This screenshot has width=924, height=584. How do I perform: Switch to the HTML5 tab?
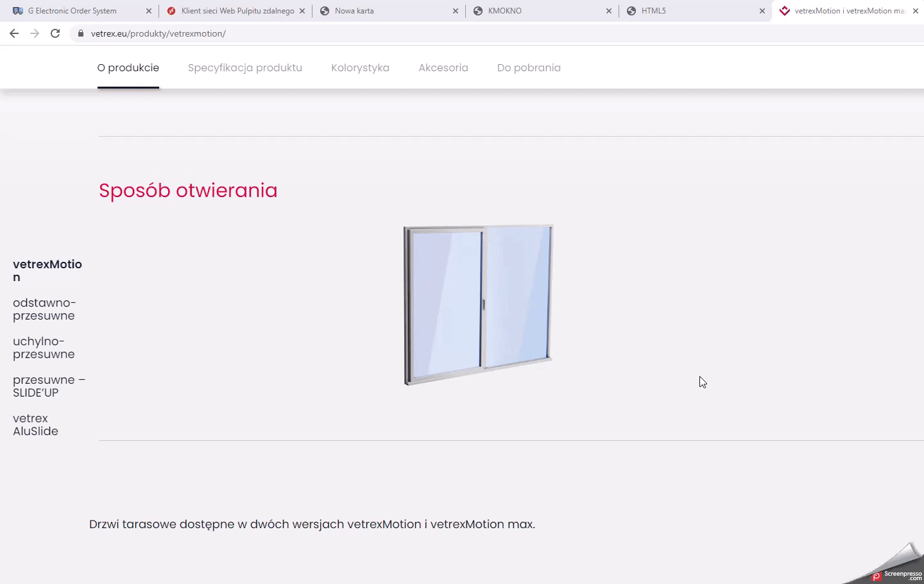[x=653, y=10]
